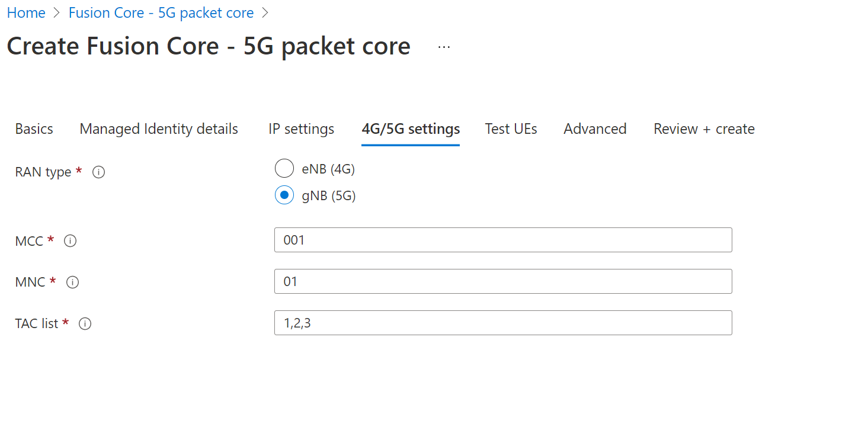Focus the TAC list text box
868x427 pixels.
[503, 323]
